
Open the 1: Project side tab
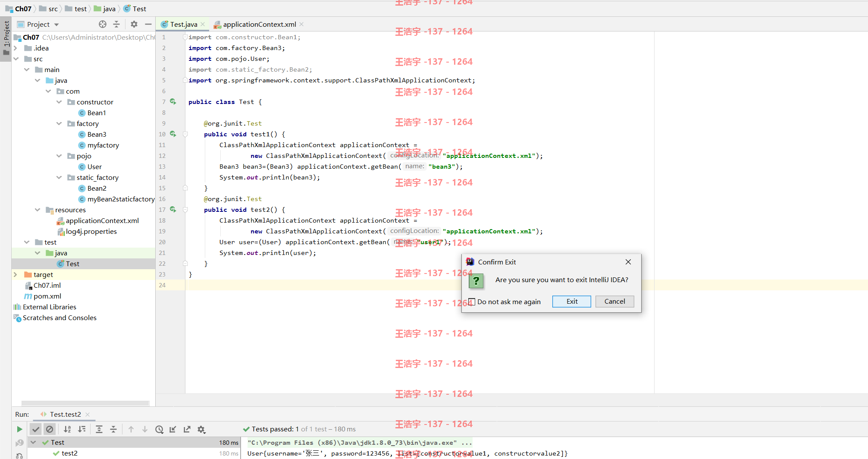point(6,39)
